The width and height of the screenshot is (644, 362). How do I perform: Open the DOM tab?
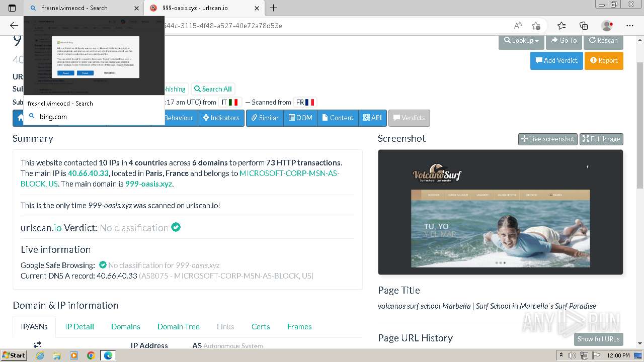pos(300,118)
